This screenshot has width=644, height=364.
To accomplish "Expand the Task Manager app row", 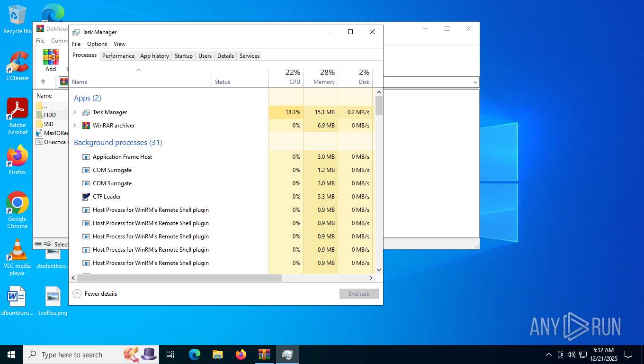I will click(x=75, y=112).
